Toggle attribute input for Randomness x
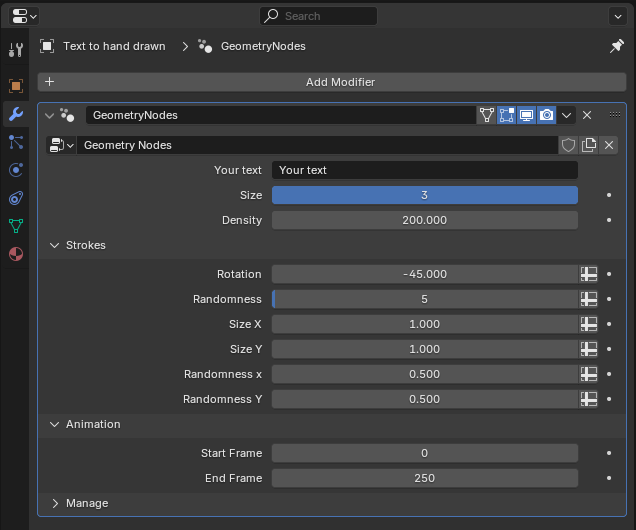The width and height of the screenshot is (636, 530). coord(589,374)
